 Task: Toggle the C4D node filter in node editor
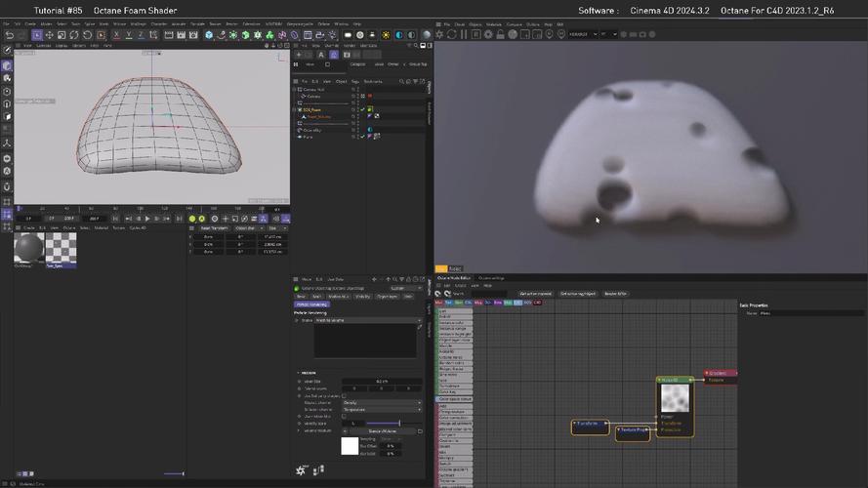[538, 303]
